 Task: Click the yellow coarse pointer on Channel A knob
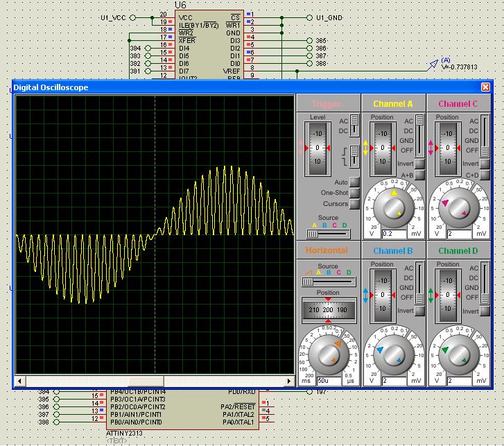coord(394,193)
